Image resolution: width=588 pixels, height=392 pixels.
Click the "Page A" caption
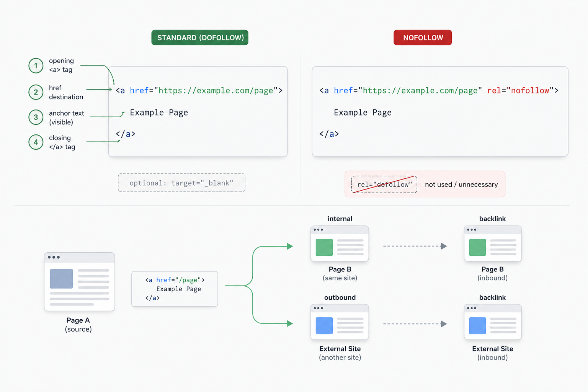click(78, 320)
